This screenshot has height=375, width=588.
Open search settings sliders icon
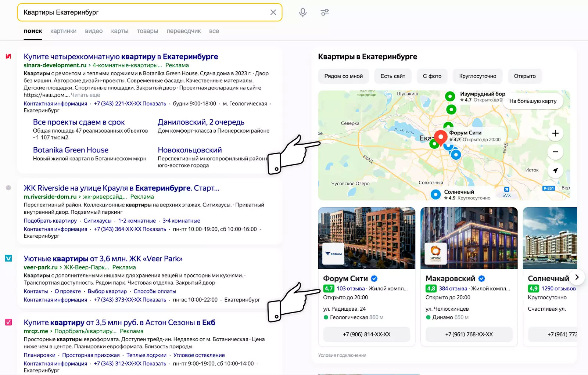325,12
